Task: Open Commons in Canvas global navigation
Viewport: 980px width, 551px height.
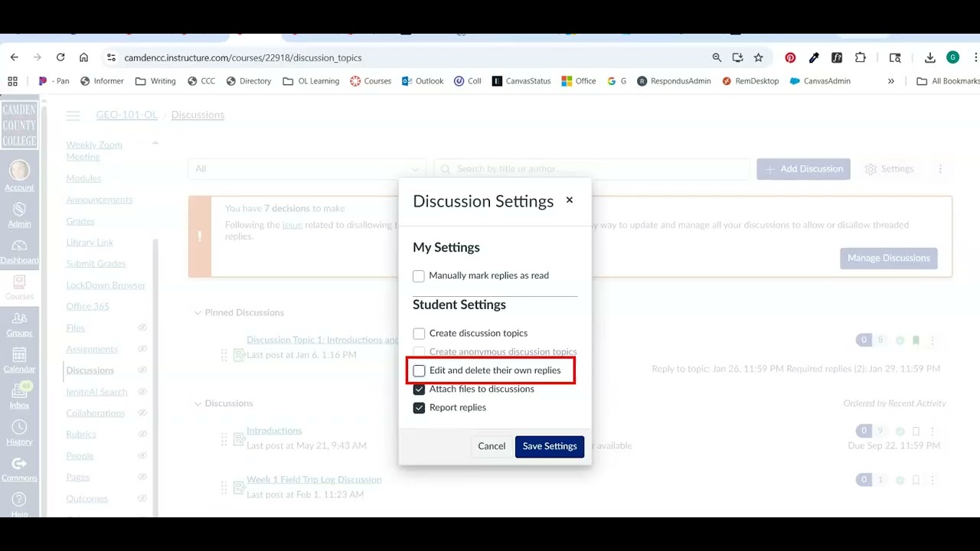Action: (x=19, y=469)
